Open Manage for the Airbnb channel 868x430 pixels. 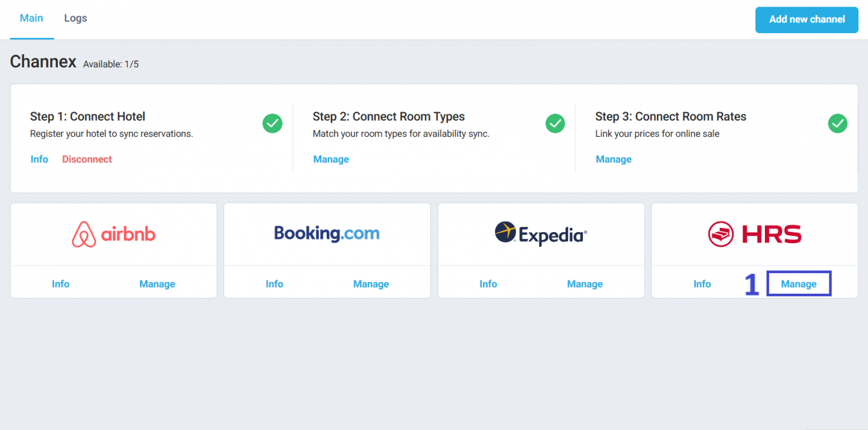coord(157,284)
